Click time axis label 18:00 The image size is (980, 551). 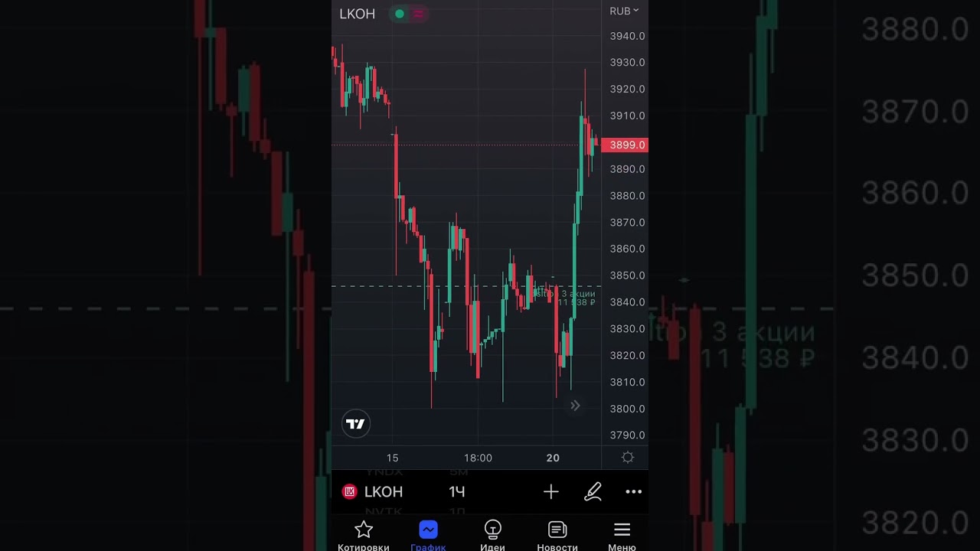478,458
